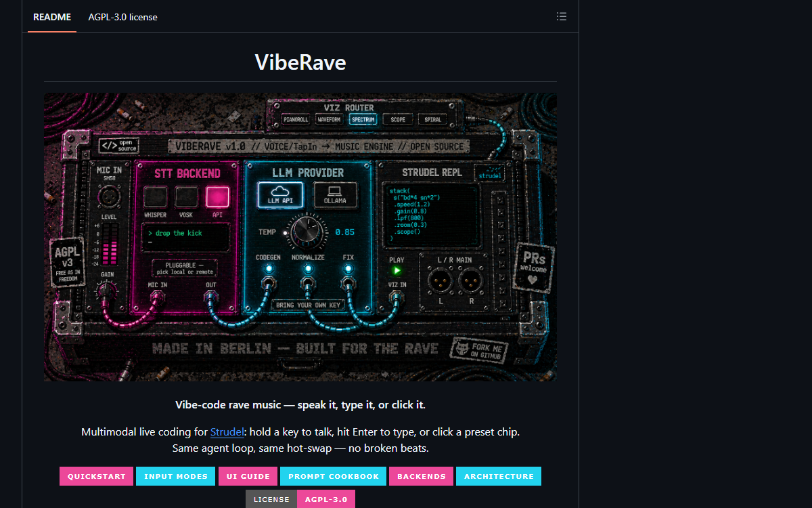Open the README outline menu icon
812x508 pixels.
tap(562, 17)
